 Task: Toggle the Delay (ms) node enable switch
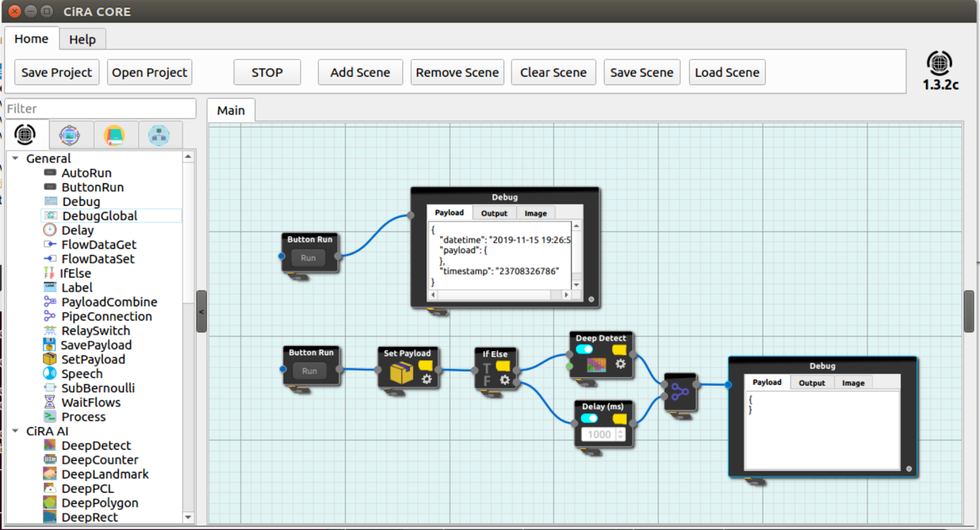589,418
